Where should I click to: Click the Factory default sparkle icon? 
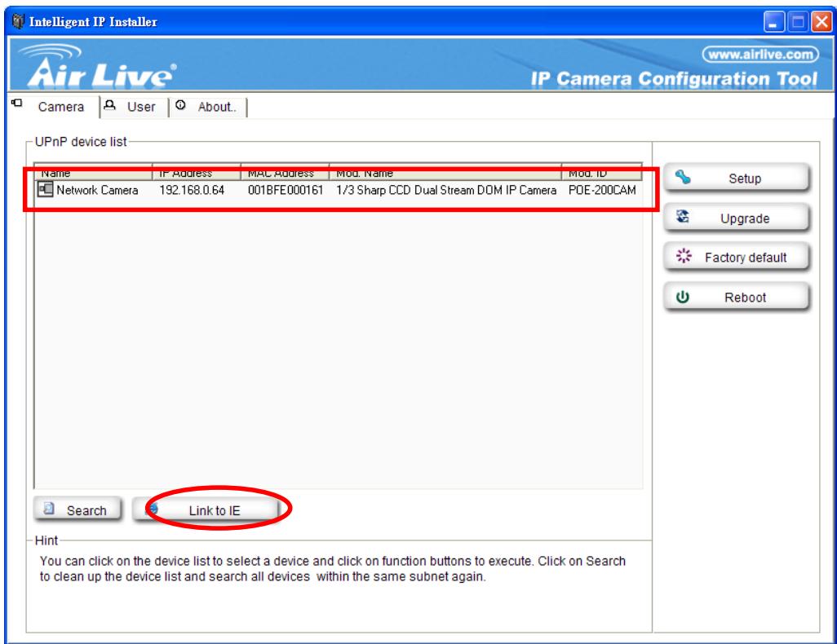pos(684,256)
